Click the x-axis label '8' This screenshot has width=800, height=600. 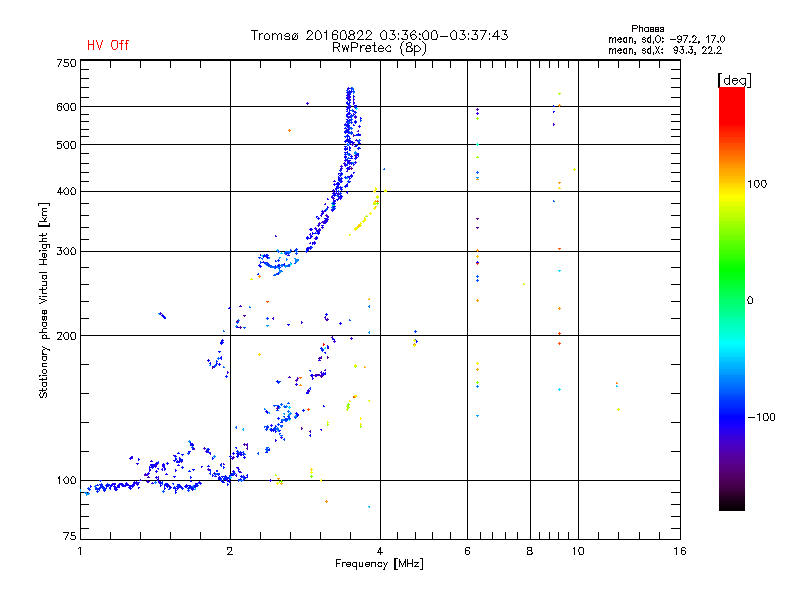pos(530,551)
